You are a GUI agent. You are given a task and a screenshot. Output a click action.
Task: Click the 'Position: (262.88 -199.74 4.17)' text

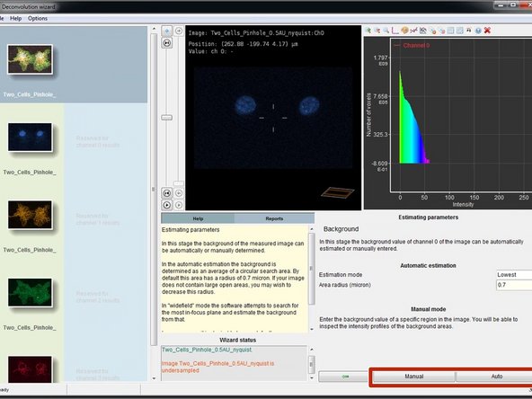(x=243, y=44)
